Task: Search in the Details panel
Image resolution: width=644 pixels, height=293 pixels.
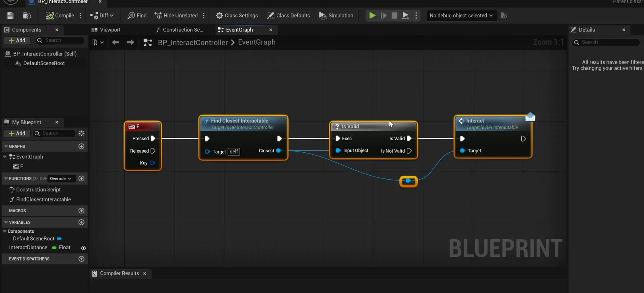Action: [606, 42]
